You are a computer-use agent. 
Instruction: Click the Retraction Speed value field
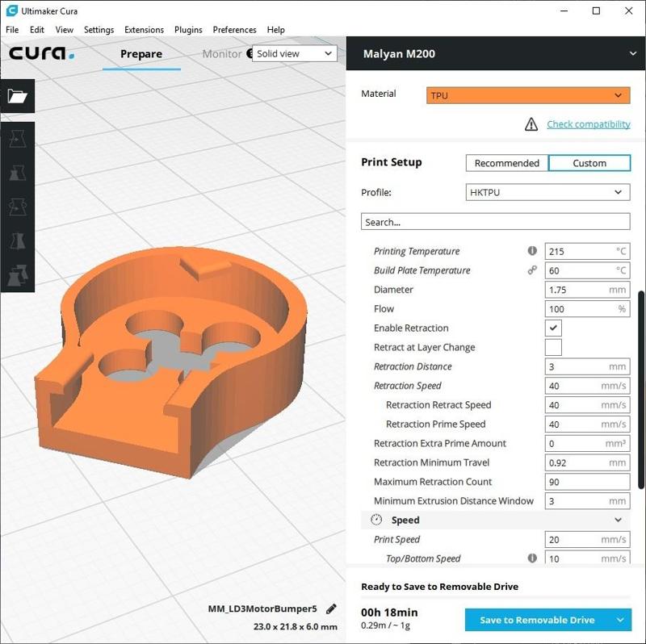587,386
